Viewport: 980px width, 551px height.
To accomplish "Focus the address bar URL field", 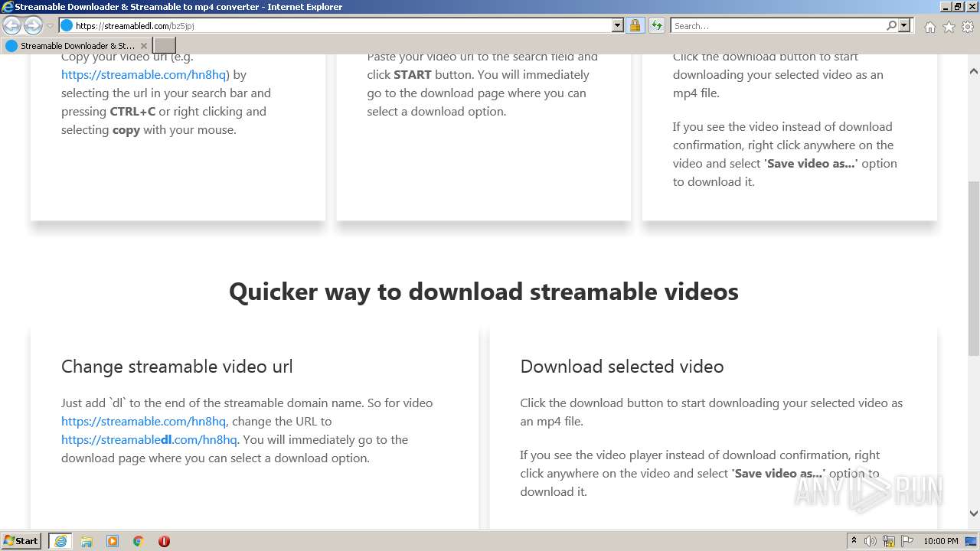I will click(x=335, y=25).
